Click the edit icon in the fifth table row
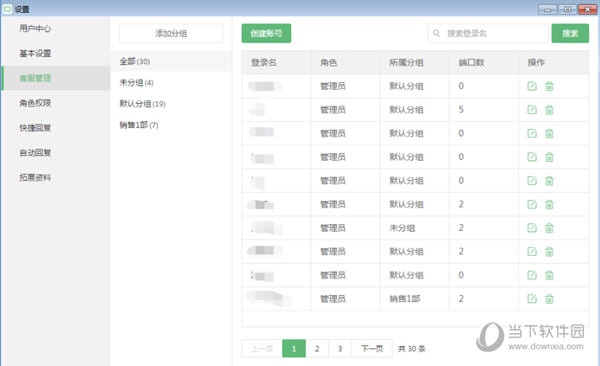This screenshot has width=600, height=366. [532, 180]
